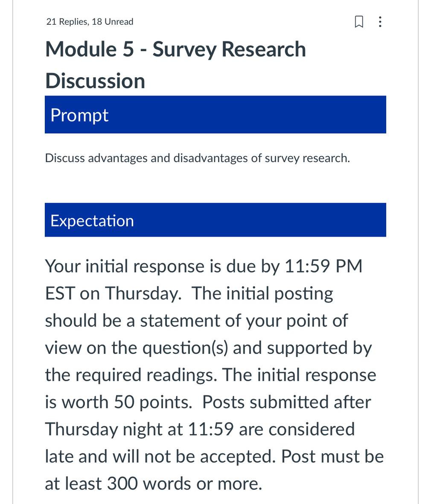The width and height of the screenshot is (437, 504).
Task: Click the word "Discussion" in the title
Action: click(x=95, y=81)
